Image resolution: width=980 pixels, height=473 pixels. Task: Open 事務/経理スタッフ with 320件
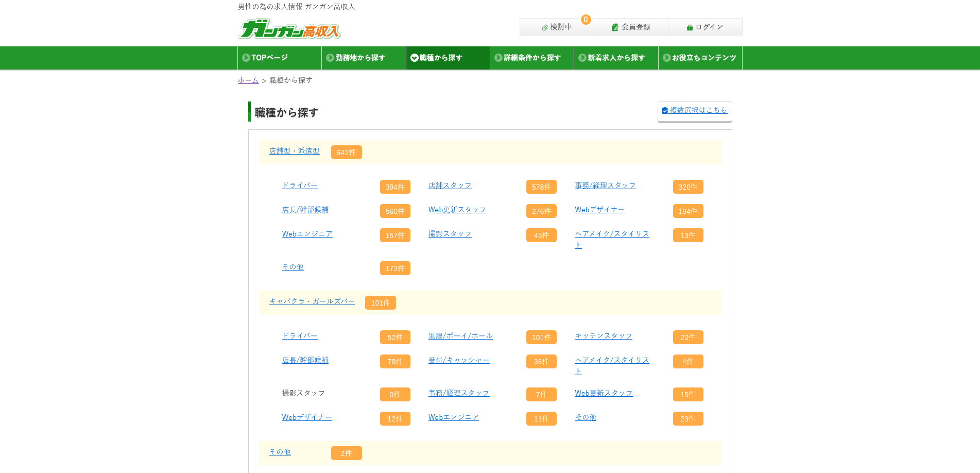pos(605,185)
